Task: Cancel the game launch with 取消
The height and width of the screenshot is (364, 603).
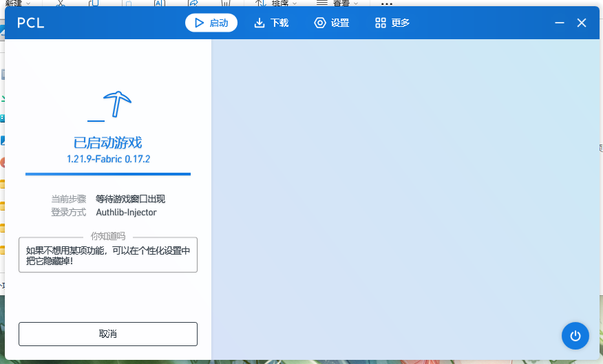Action: coord(108,334)
